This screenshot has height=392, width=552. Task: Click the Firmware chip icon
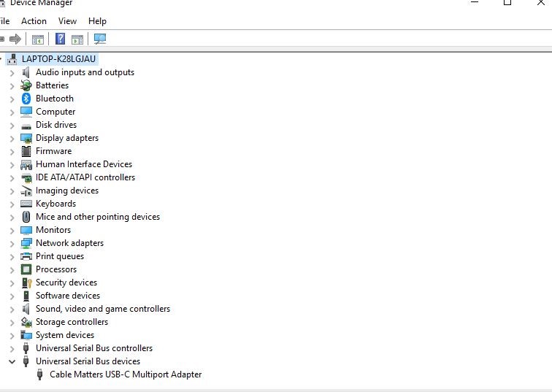coord(26,151)
